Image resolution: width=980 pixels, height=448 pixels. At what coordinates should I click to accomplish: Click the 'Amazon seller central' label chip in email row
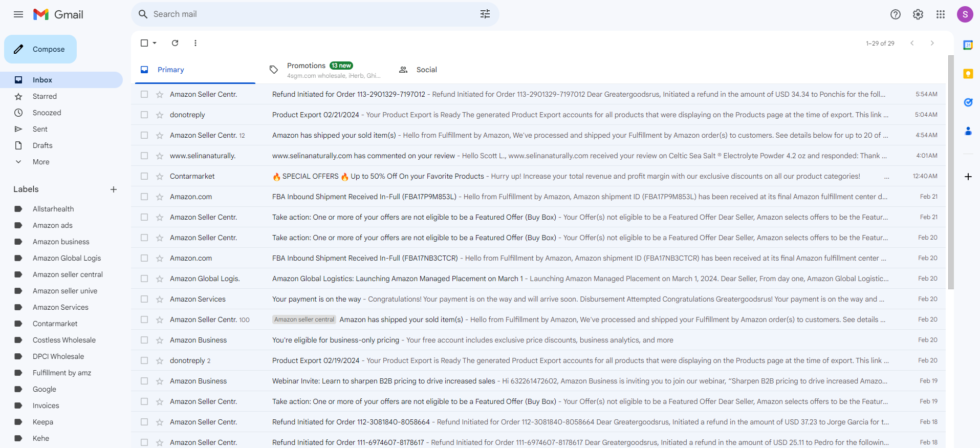point(304,319)
